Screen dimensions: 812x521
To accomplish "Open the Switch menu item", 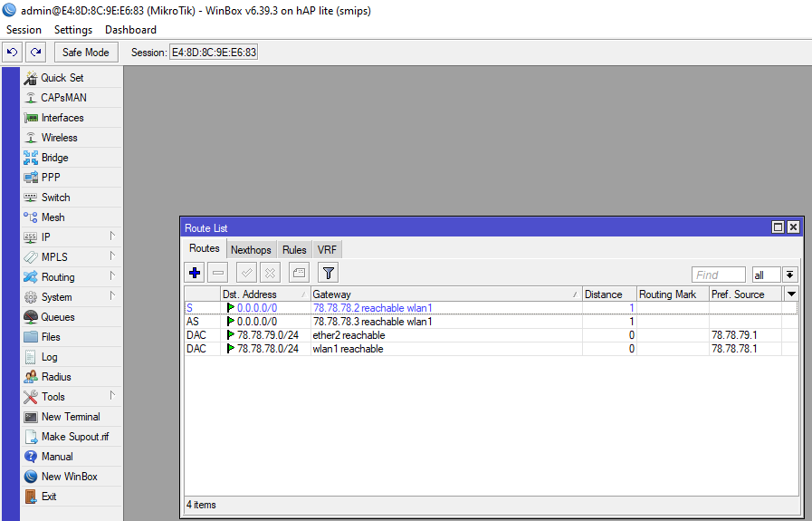I will pyautogui.click(x=72, y=198).
